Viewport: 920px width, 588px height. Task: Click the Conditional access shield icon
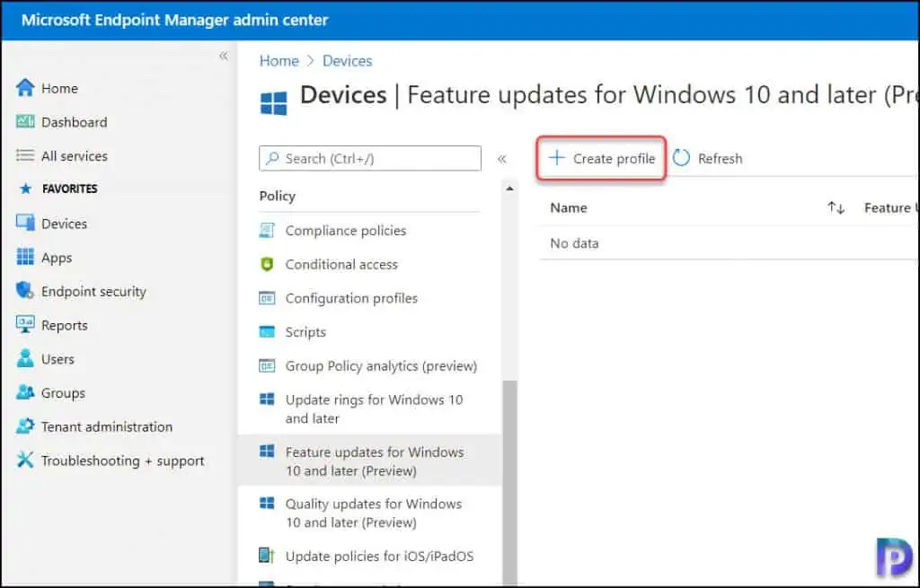267,265
